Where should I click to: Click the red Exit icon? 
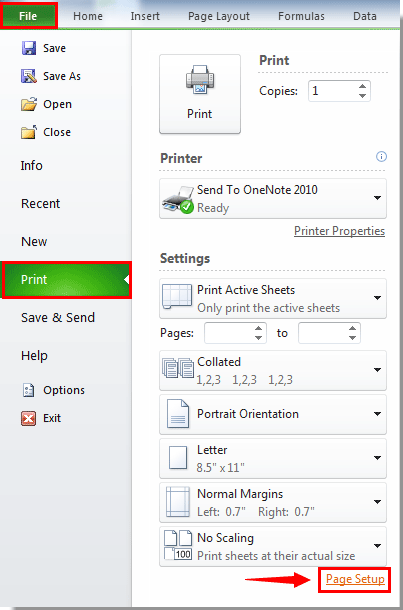click(28, 418)
